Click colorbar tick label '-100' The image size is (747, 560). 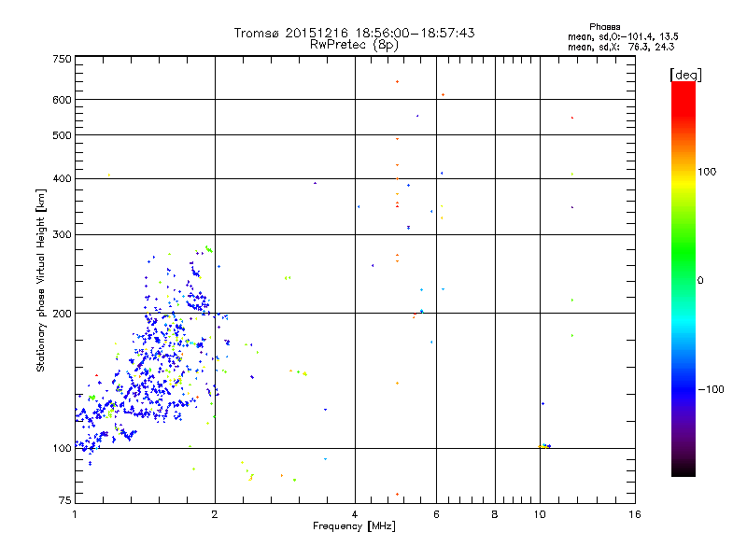coord(711,389)
